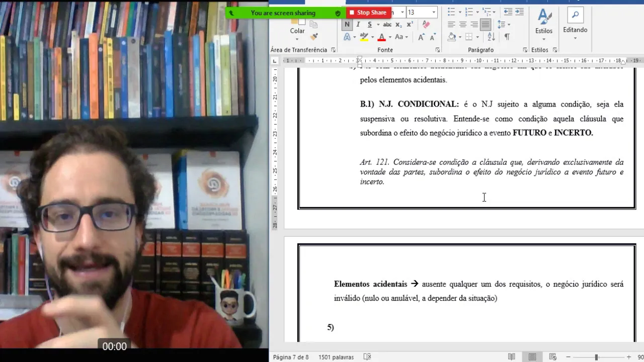This screenshot has height=362, width=644.
Task: Toggle superscript formatting
Action: (410, 25)
